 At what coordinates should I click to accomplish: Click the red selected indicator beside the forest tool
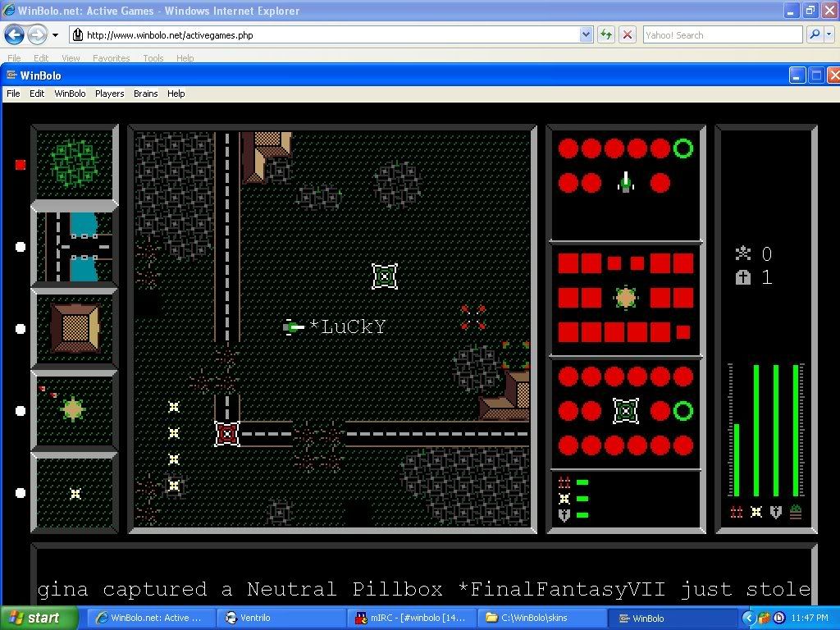pyautogui.click(x=21, y=165)
